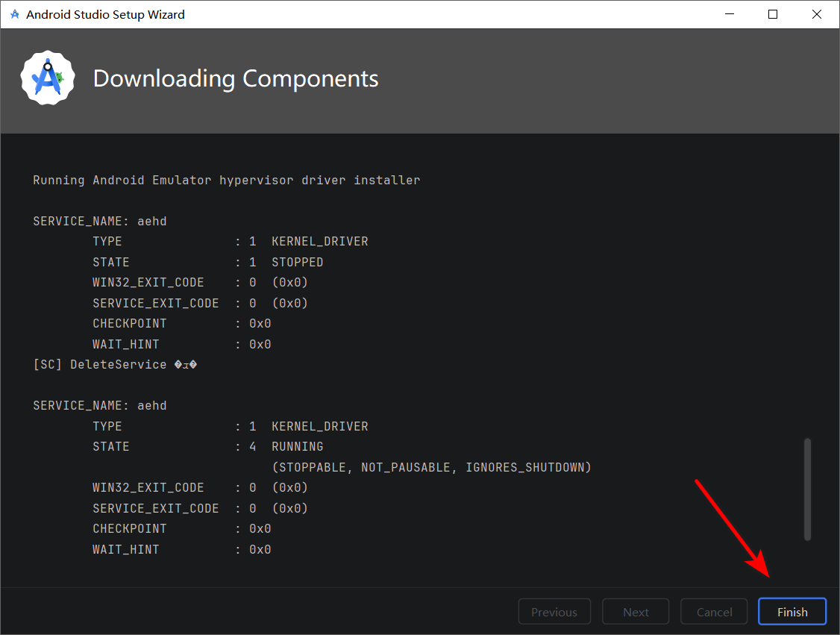Click the small Android Studio title bar icon
840x635 pixels.
click(14, 14)
